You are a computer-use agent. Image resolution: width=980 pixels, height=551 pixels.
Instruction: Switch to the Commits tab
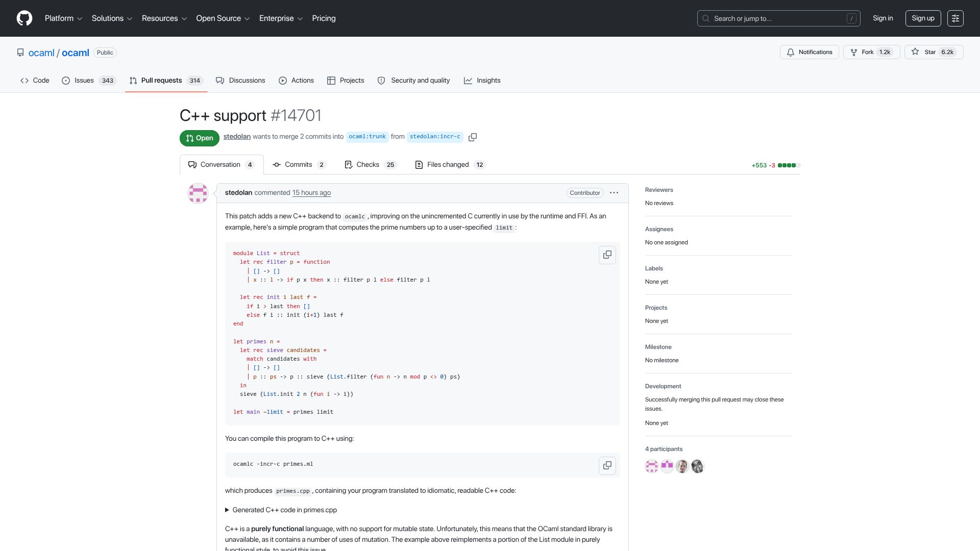coord(299,165)
